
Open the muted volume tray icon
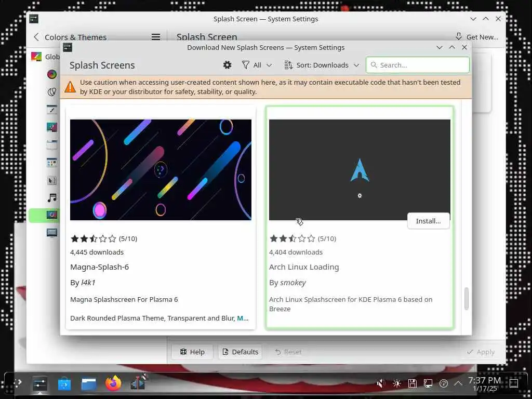pyautogui.click(x=381, y=383)
